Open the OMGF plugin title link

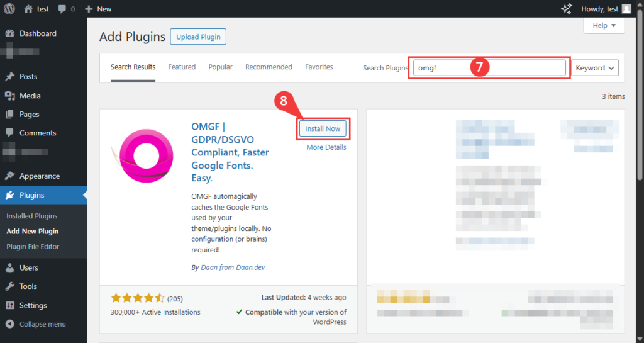pos(230,152)
